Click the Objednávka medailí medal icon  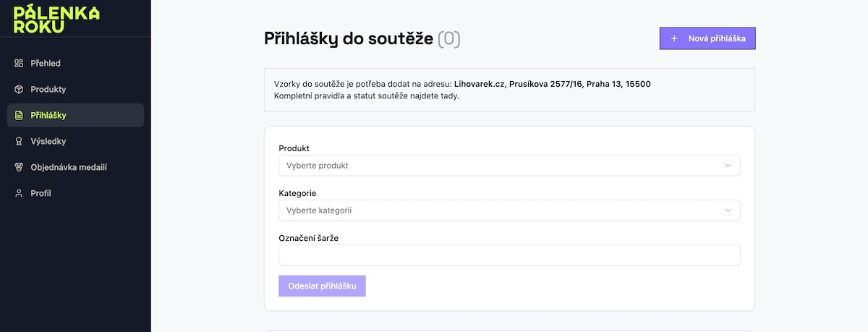[19, 168]
